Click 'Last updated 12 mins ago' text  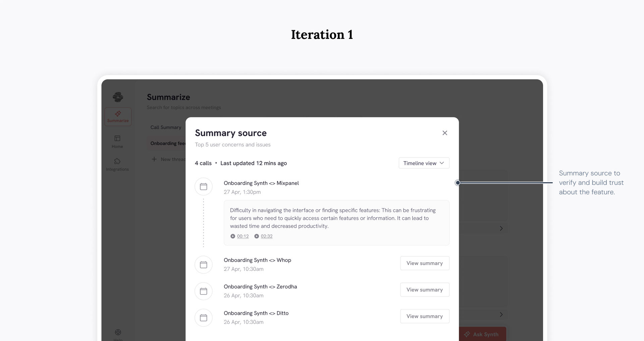254,163
